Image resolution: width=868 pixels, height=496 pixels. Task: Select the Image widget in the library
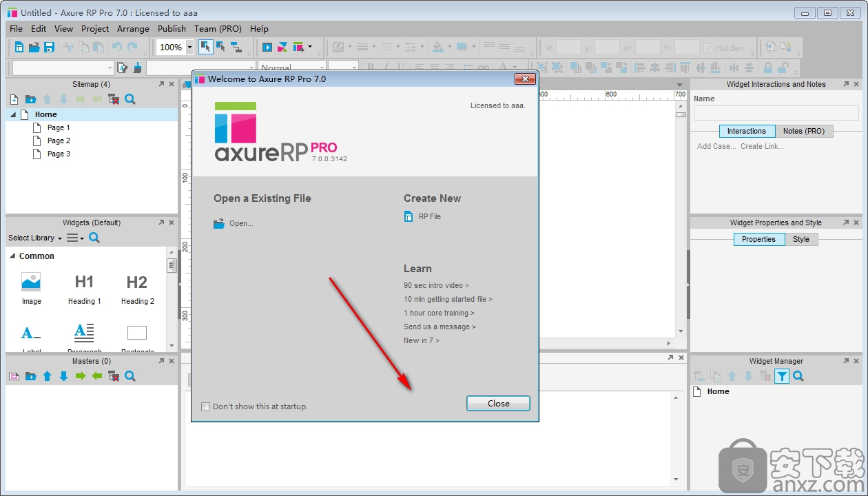tap(31, 289)
